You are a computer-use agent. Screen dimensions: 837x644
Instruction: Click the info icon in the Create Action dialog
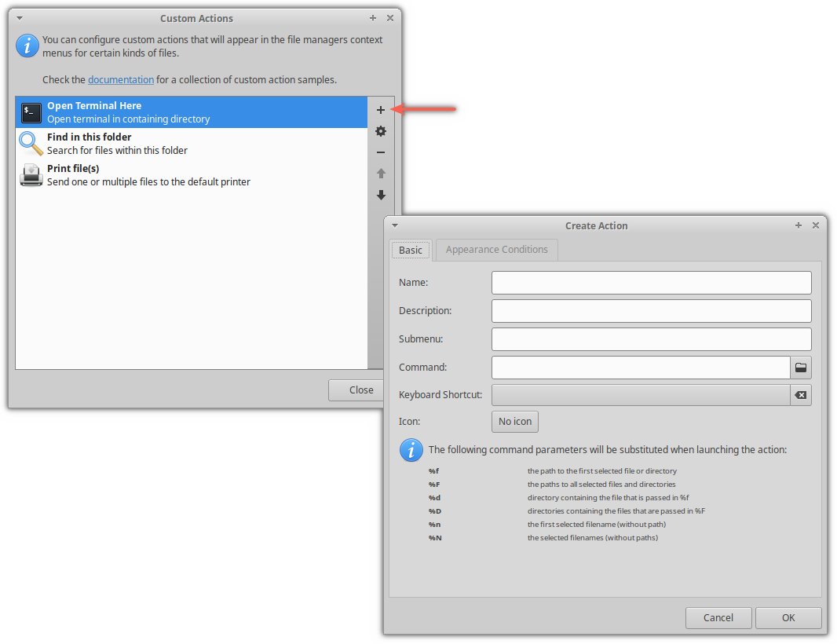pos(411,450)
